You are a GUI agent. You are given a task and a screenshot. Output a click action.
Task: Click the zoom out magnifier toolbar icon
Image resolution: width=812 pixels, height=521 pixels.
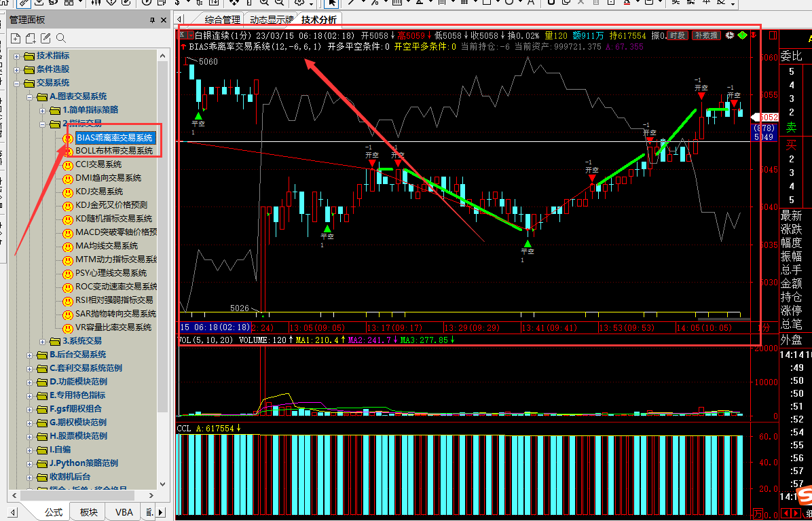click(x=278, y=3)
